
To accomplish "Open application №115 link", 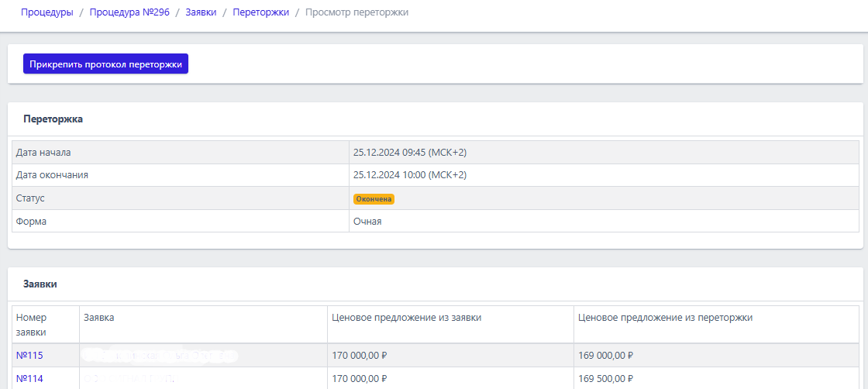I will (29, 356).
